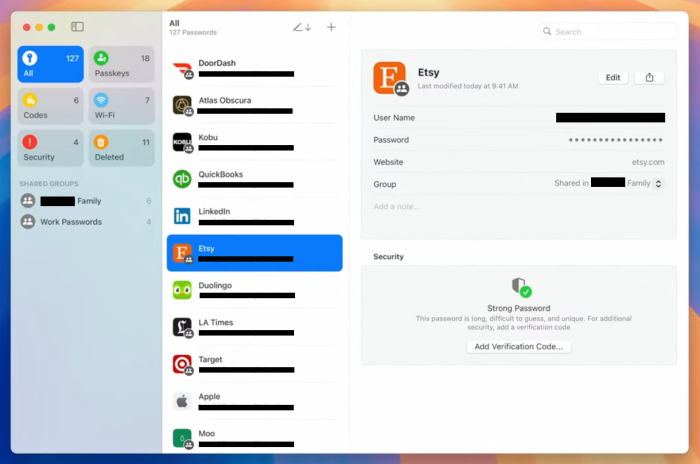Open the Passkeys category
The height and width of the screenshot is (464, 700).
(x=121, y=64)
